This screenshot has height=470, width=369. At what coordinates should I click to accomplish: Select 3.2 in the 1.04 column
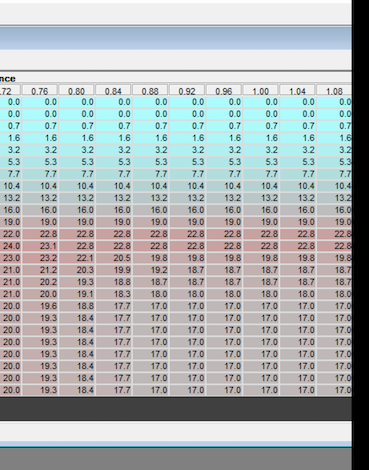(298, 150)
